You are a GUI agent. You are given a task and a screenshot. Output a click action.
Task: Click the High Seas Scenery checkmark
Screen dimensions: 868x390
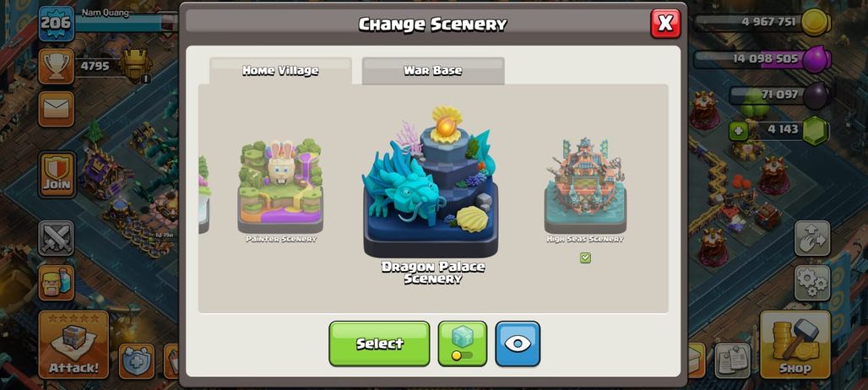click(x=585, y=257)
